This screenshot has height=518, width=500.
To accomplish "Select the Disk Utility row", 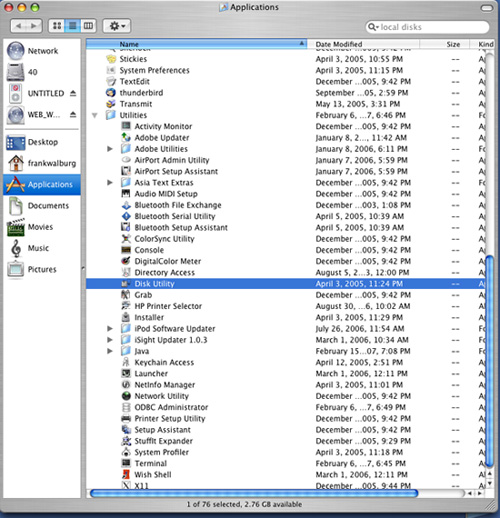I will pos(286,284).
